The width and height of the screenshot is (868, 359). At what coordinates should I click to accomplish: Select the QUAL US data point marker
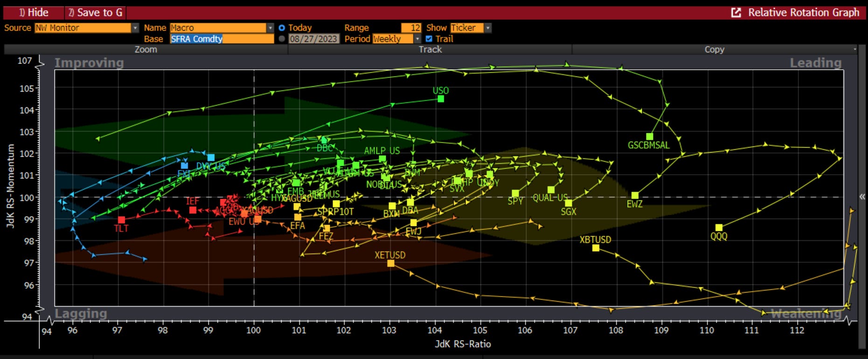(x=551, y=190)
